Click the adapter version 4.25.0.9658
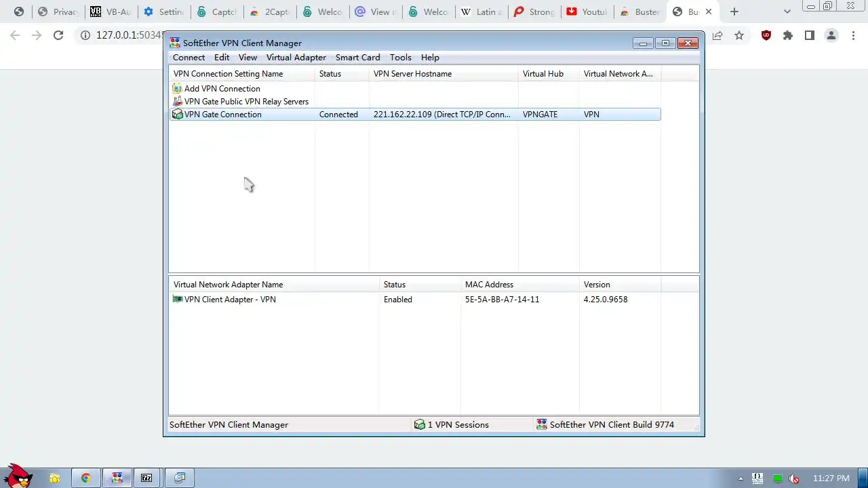The image size is (868, 488). pyautogui.click(x=605, y=299)
